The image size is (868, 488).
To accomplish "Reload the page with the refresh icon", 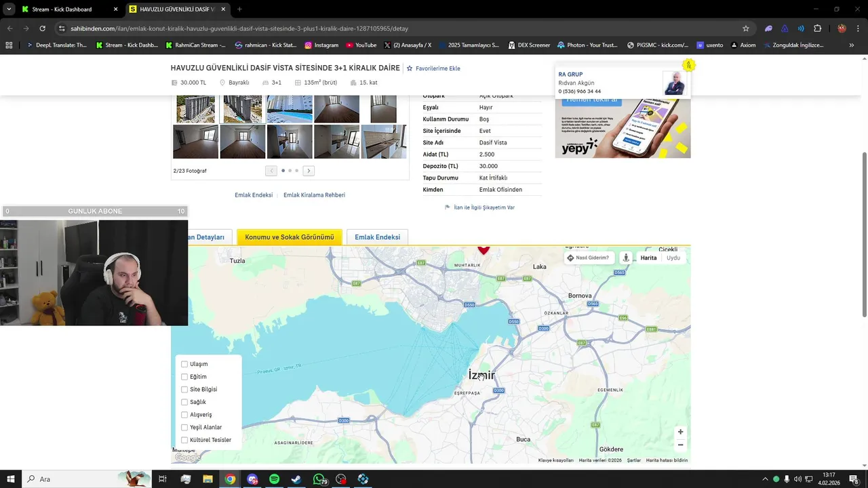I will pyautogui.click(x=42, y=28).
